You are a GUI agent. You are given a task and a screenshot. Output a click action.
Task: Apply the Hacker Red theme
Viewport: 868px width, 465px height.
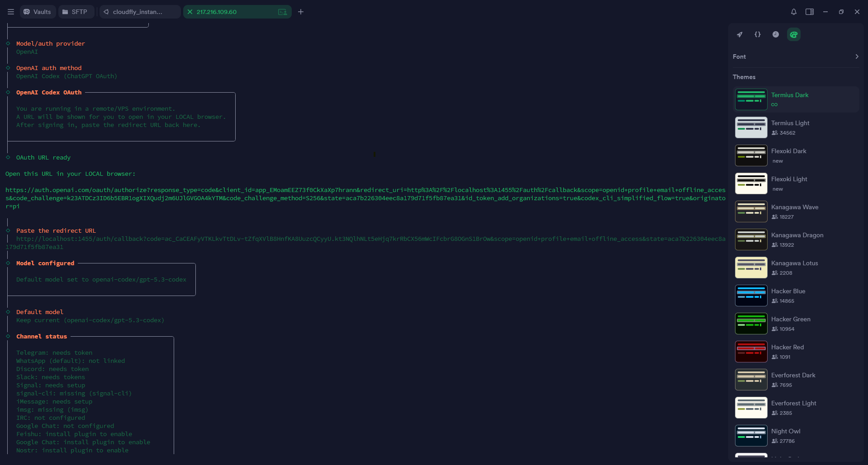coord(796,352)
